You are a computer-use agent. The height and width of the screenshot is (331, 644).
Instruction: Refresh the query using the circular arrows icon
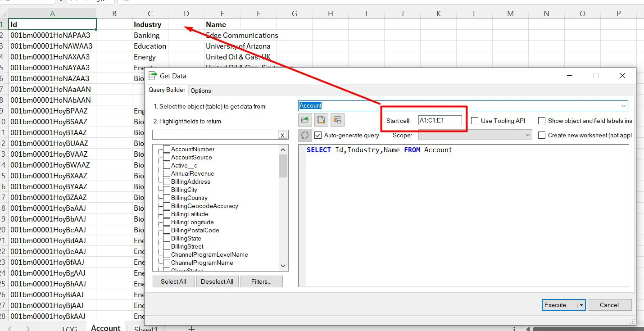tap(305, 135)
